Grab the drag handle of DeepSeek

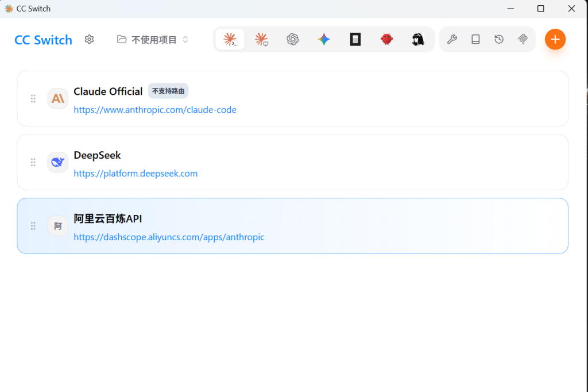point(33,162)
